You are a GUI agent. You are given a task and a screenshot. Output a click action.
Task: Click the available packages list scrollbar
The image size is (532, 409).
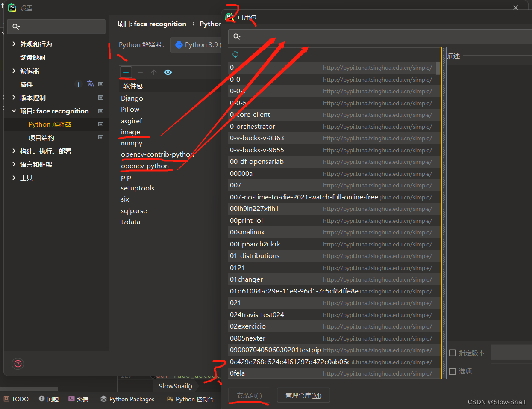pos(438,68)
